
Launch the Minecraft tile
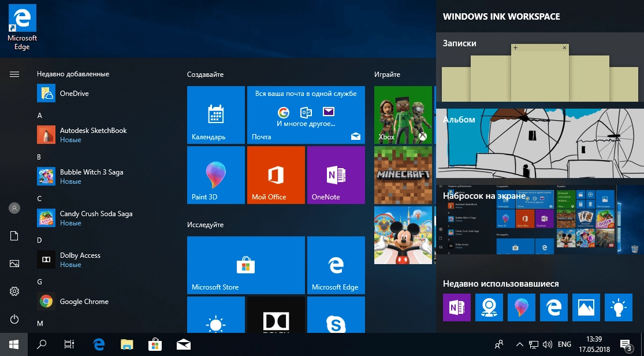click(403, 175)
